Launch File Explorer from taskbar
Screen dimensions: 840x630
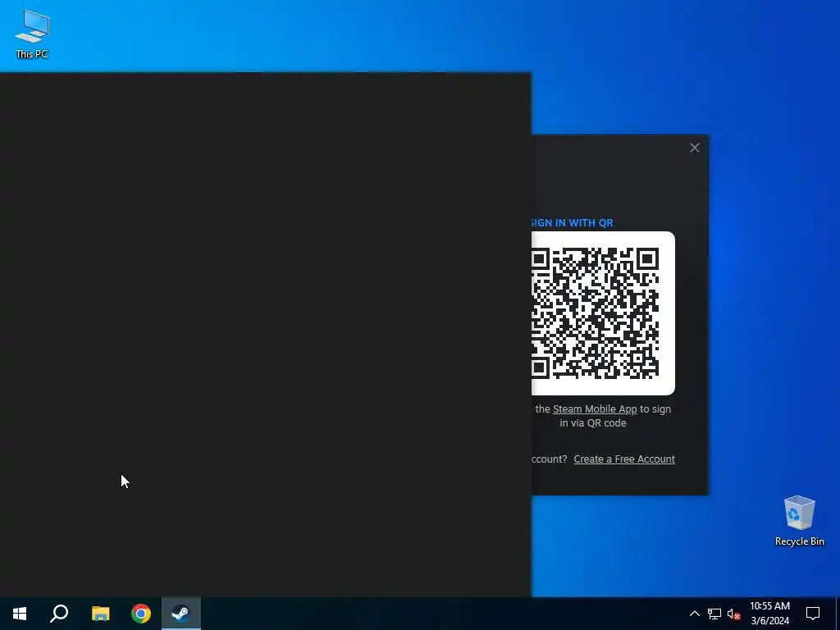(x=100, y=614)
